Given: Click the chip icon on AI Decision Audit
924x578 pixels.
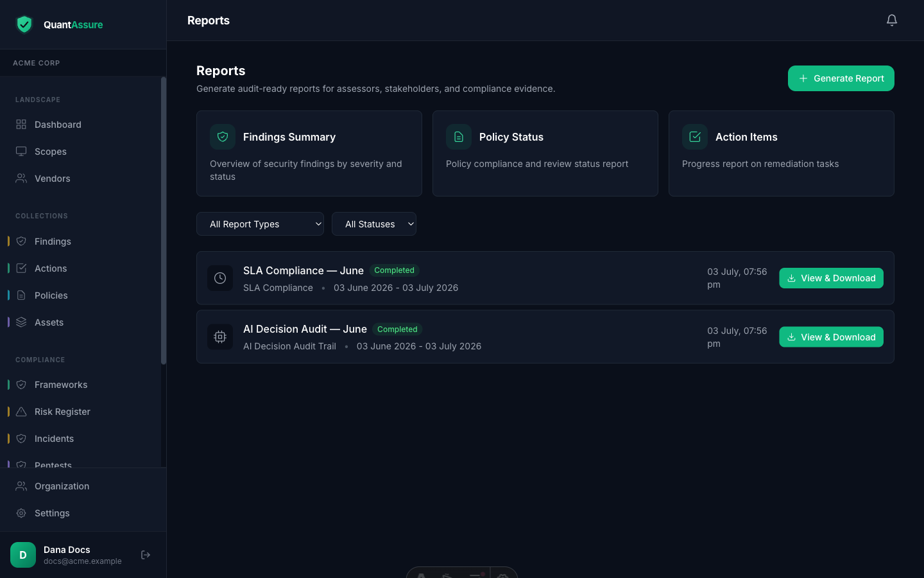Looking at the screenshot, I should click(220, 337).
